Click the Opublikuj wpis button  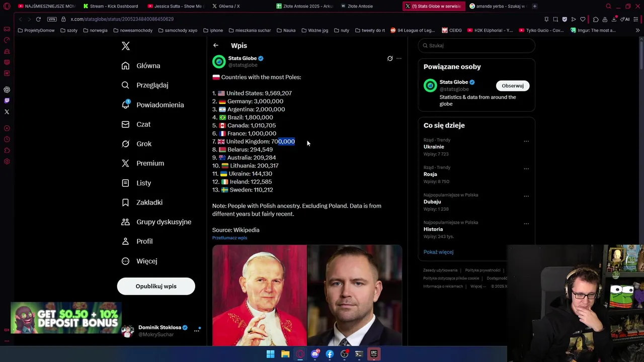[156, 286]
